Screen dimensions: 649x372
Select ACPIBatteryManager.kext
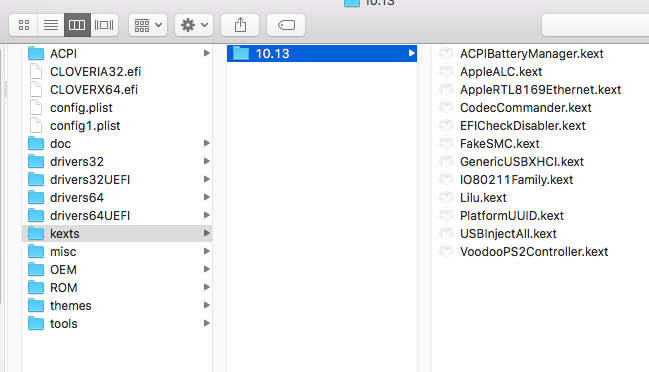click(531, 53)
